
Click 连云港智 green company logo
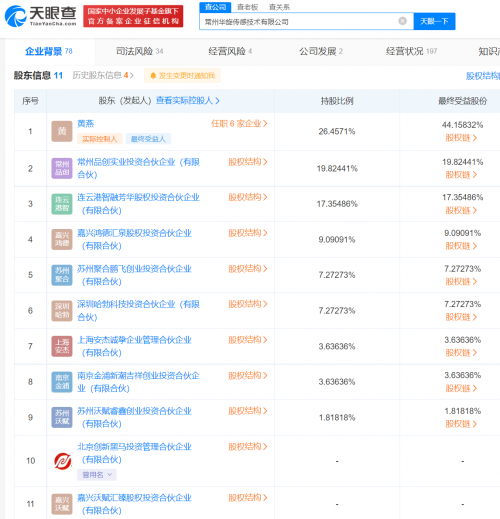62,204
